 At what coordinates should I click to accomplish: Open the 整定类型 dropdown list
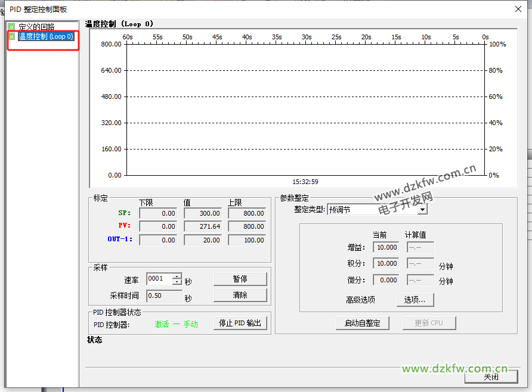tap(422, 210)
